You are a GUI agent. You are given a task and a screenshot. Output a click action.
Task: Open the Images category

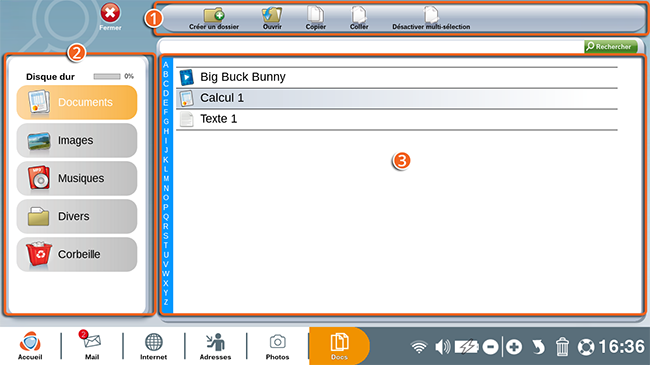77,140
